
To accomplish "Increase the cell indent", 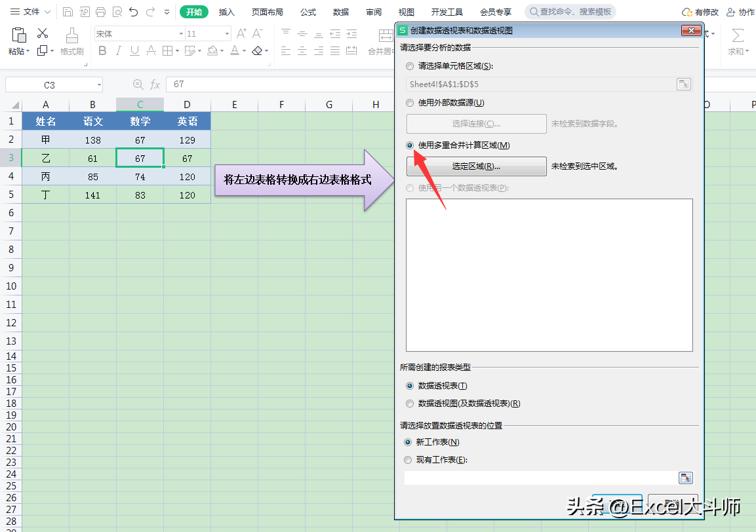I will point(351,33).
